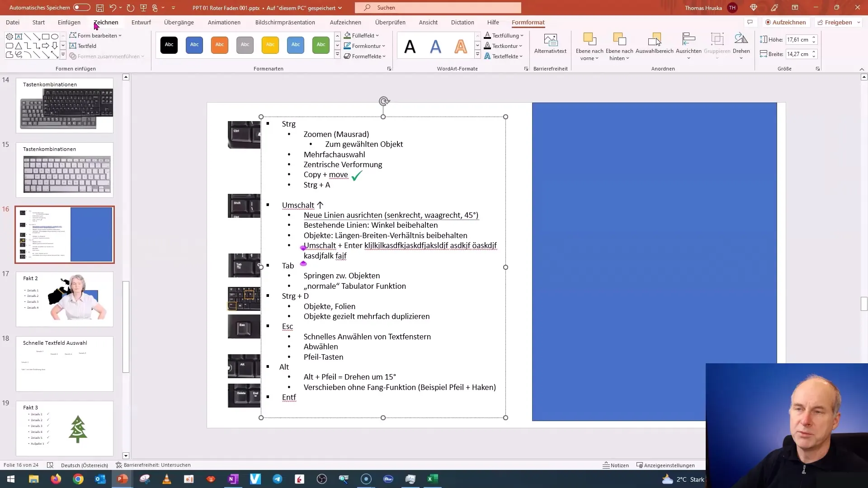868x488 pixels.
Task: Open the Animationen tab
Action: pos(224,22)
